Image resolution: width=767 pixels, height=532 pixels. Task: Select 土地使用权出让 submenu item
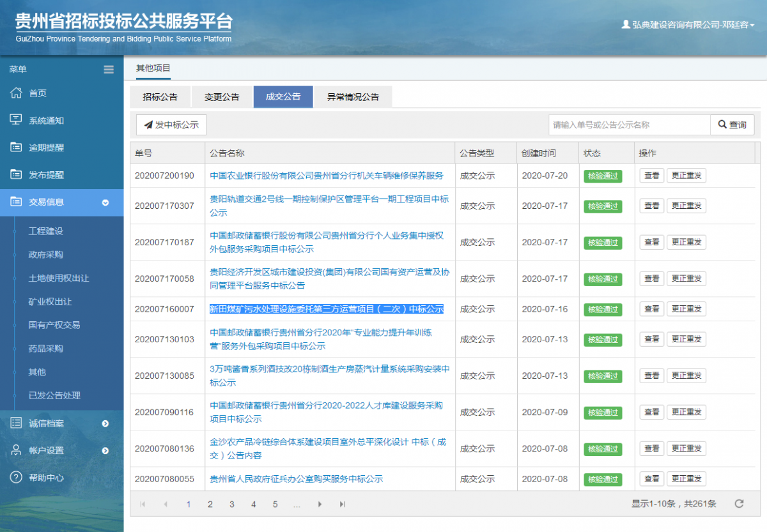pos(59,278)
